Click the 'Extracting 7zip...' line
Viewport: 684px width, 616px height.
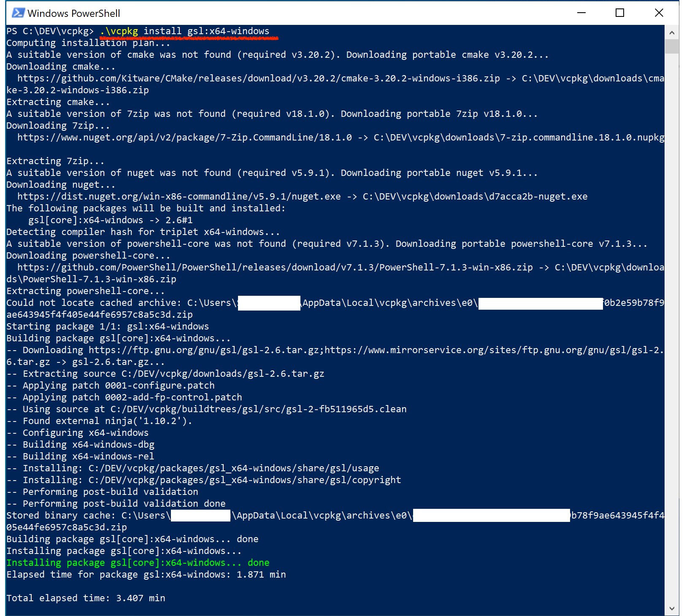(55, 161)
